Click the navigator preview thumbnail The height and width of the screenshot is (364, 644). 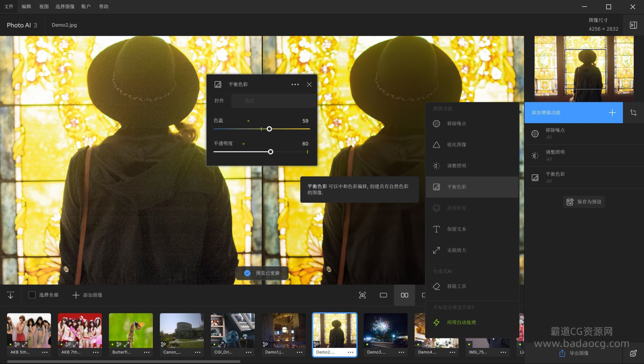tap(584, 69)
